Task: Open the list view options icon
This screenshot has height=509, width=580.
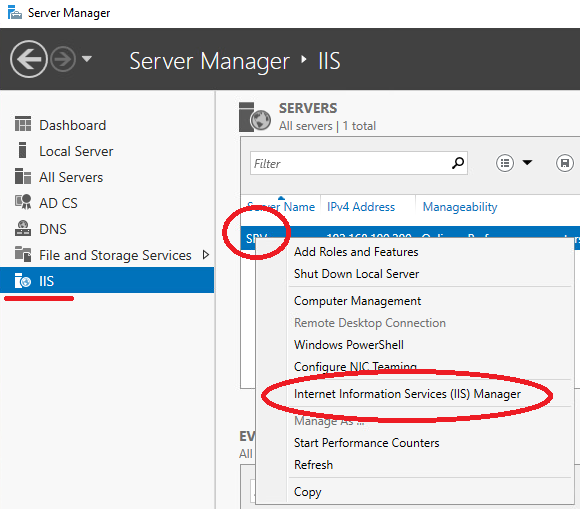Action: click(505, 163)
